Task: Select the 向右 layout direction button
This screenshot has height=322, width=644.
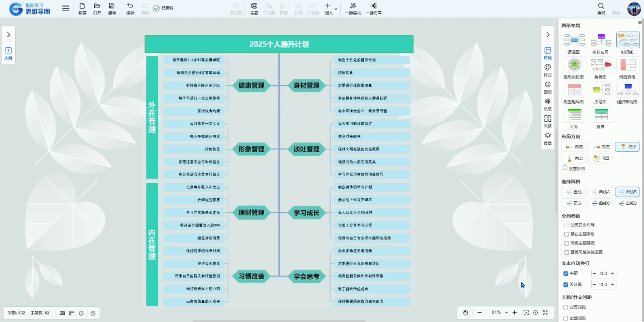Action: pos(574,147)
